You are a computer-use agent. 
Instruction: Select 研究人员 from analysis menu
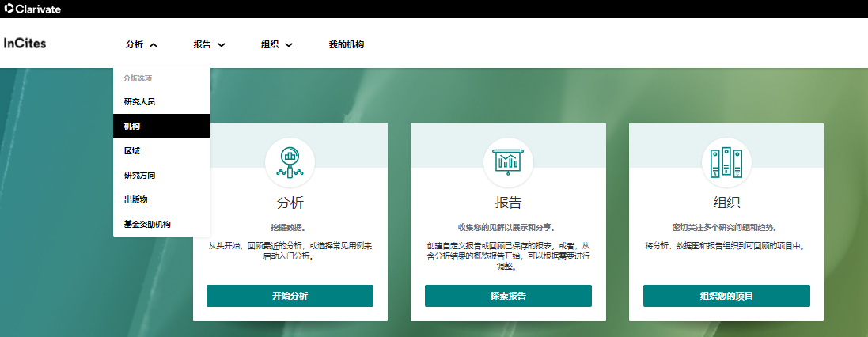pyautogui.click(x=140, y=102)
